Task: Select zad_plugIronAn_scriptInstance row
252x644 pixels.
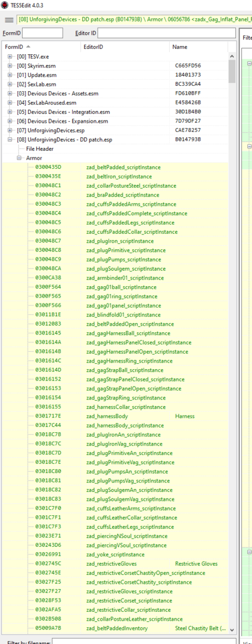Action: coord(115,435)
